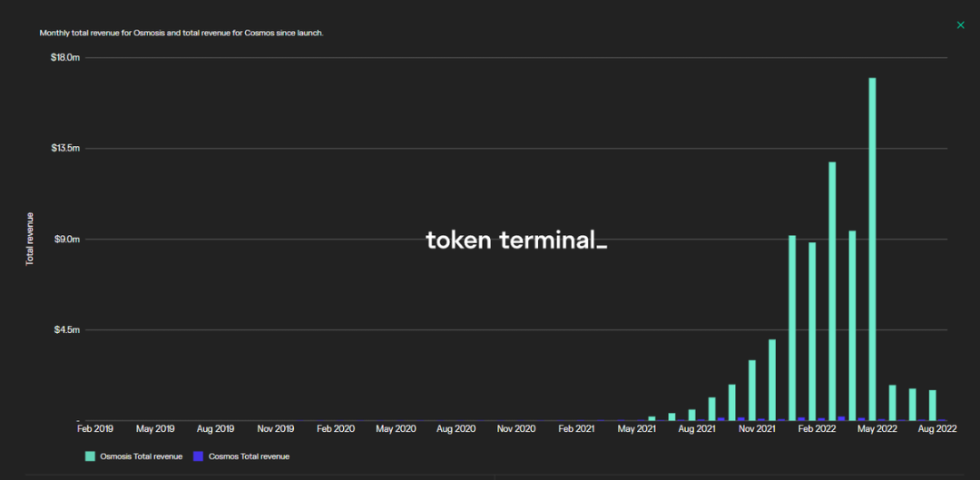Toggle the Osmosis Total revenue legend entry
The image size is (980, 480).
(x=134, y=456)
